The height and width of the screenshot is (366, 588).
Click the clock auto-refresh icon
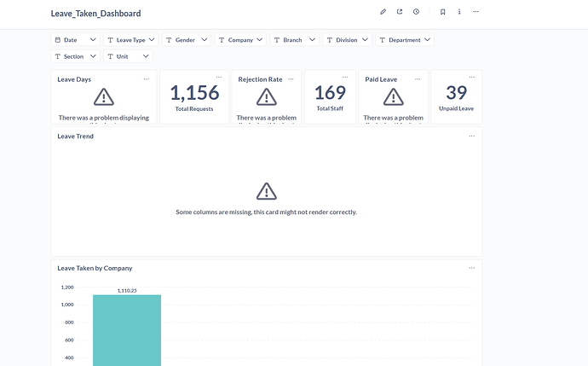pos(416,12)
